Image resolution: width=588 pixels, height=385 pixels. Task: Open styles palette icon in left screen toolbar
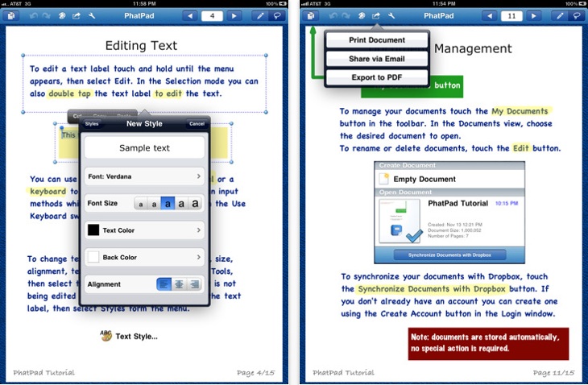tap(62, 16)
